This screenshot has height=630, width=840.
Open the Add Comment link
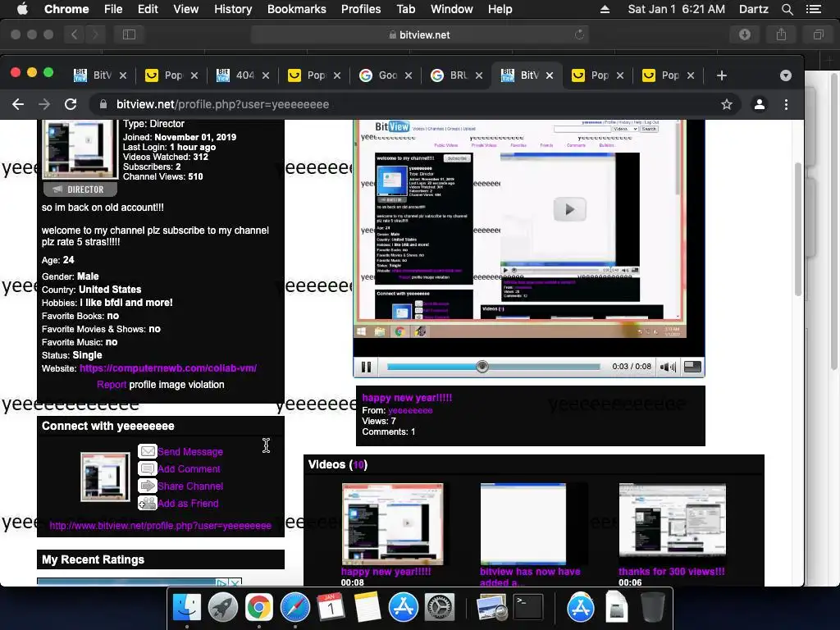pyautogui.click(x=189, y=468)
